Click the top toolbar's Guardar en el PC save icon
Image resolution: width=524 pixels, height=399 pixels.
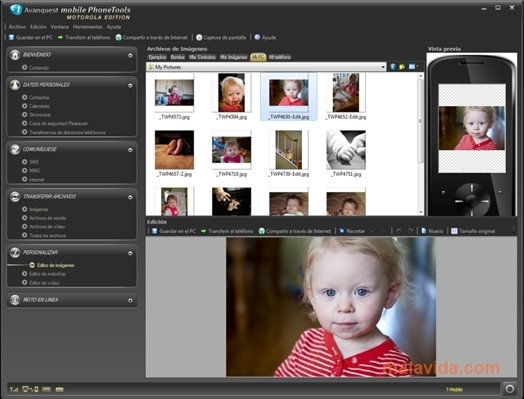(11, 37)
